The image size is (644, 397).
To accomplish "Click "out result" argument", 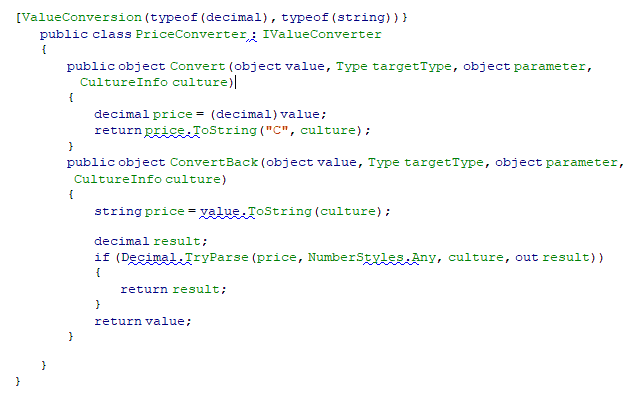I will point(552,257).
